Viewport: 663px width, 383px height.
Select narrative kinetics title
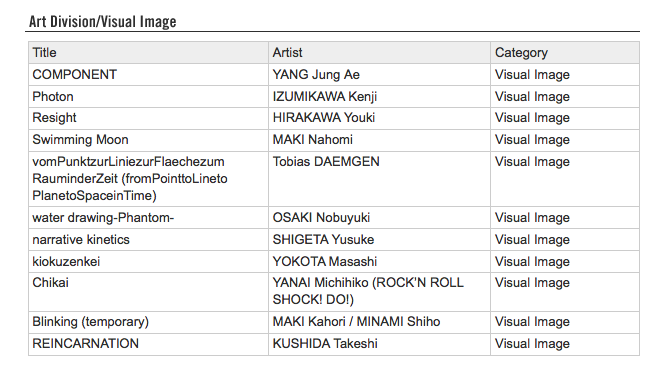(x=81, y=239)
